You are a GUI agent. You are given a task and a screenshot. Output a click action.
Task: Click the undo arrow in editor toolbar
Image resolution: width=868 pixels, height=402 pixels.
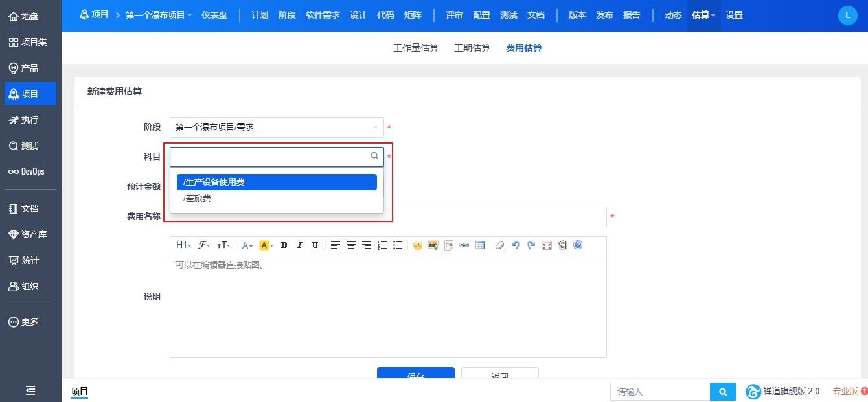(516, 245)
